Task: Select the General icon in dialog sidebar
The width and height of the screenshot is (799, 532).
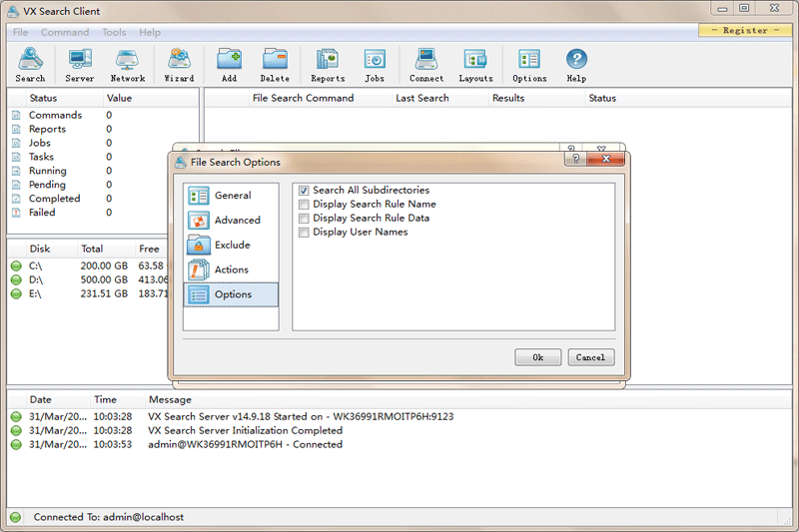Action: (x=198, y=196)
